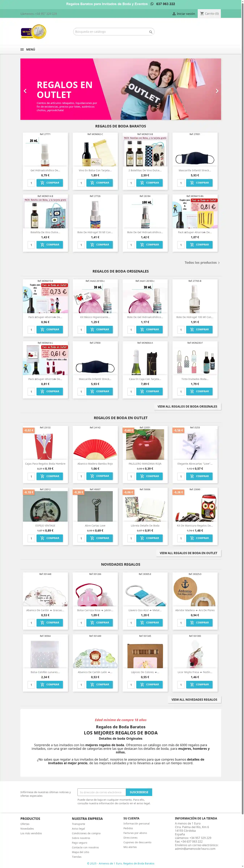
Task: Open Ofertas link in footer Productos
Action: click(x=25, y=824)
